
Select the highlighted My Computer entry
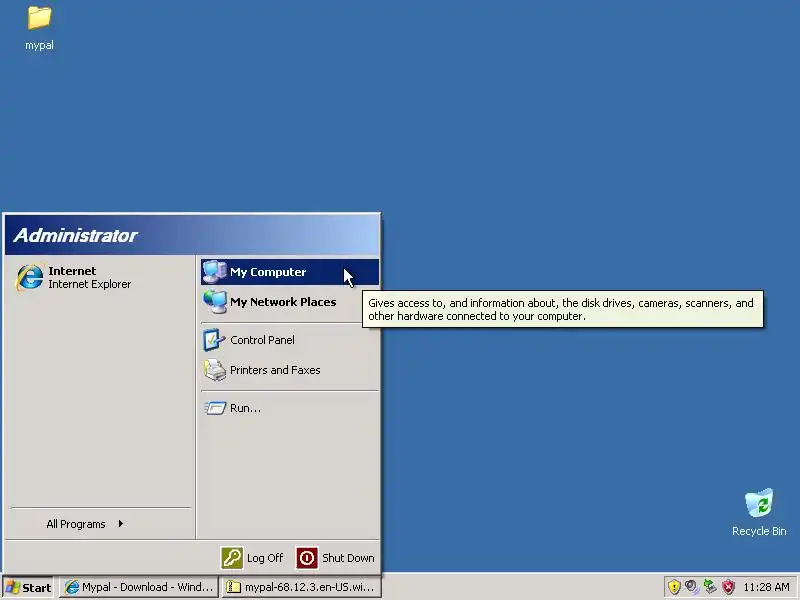[x=290, y=271]
